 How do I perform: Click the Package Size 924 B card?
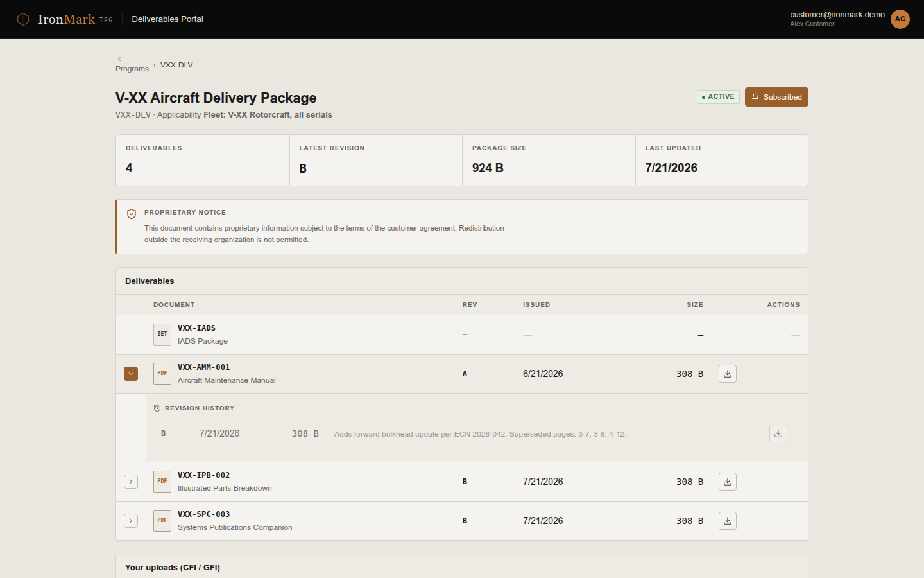(549, 161)
